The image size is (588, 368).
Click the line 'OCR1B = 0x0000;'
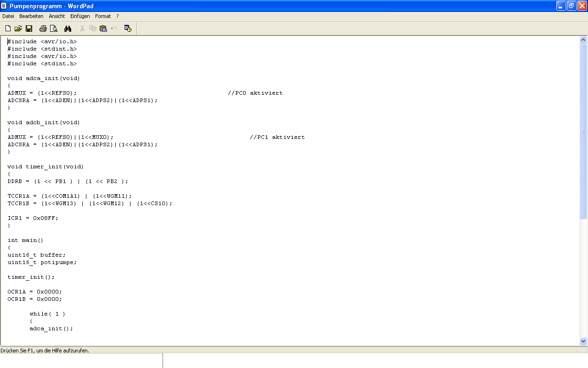click(x=35, y=299)
